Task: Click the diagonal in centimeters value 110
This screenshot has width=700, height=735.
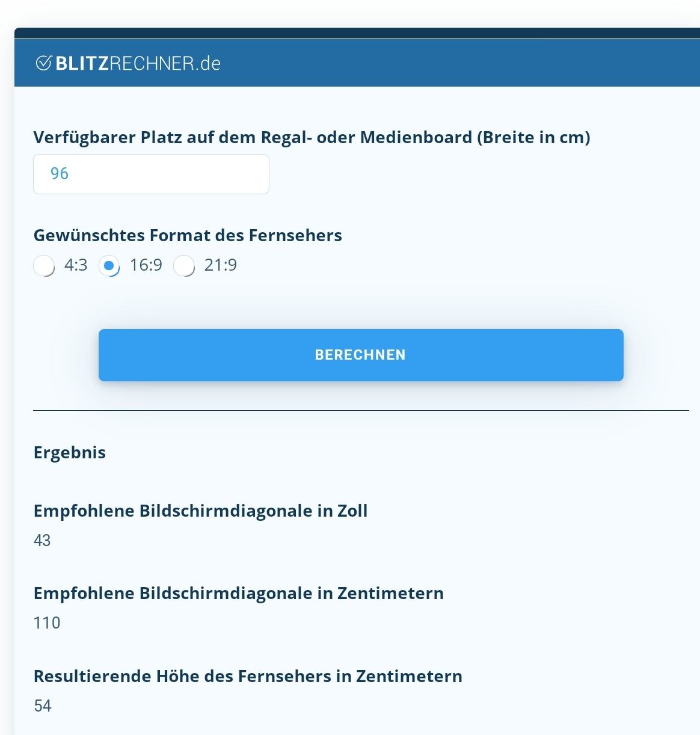Action: pos(47,623)
